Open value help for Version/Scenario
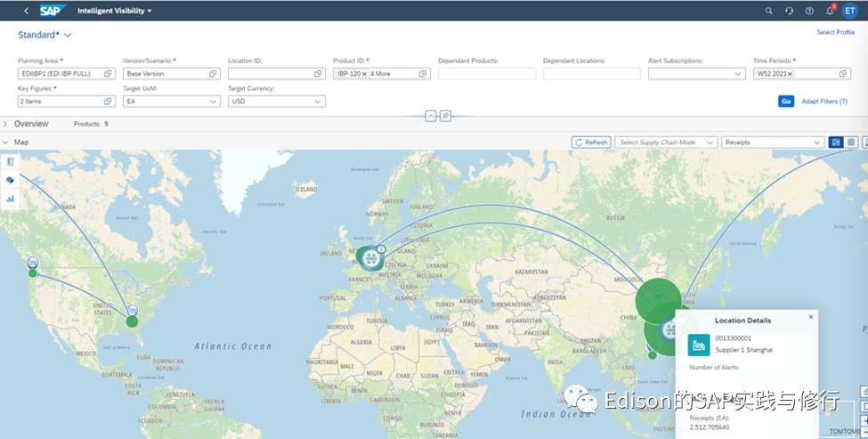Viewport: 868px width, 439px height. 213,74
